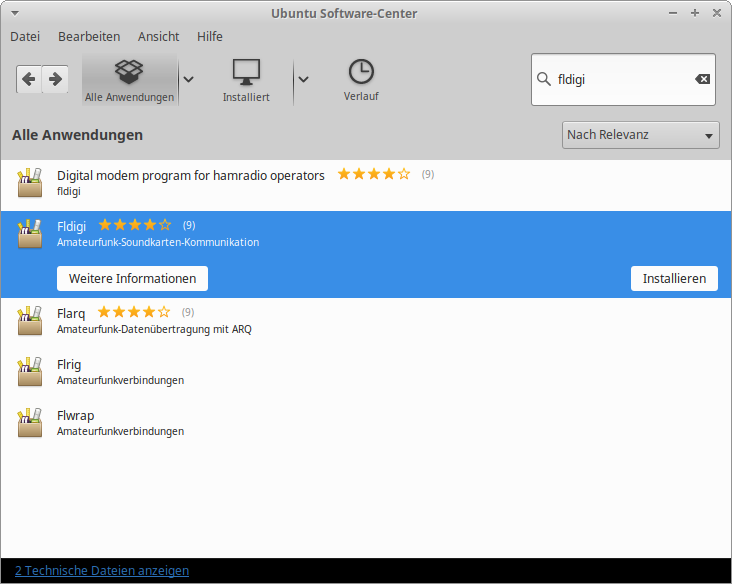
Task: Click the magnifier icon in search box
Action: pyautogui.click(x=543, y=79)
